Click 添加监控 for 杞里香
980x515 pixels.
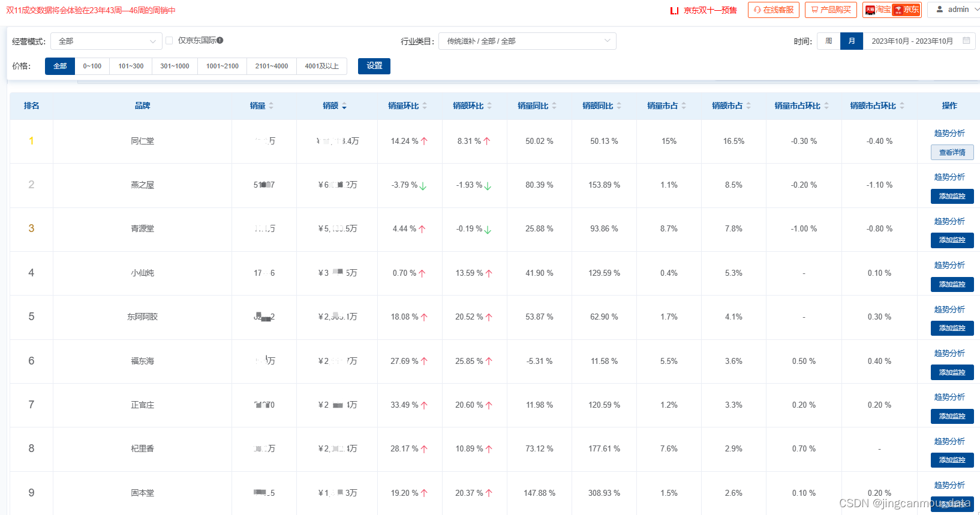(952, 460)
